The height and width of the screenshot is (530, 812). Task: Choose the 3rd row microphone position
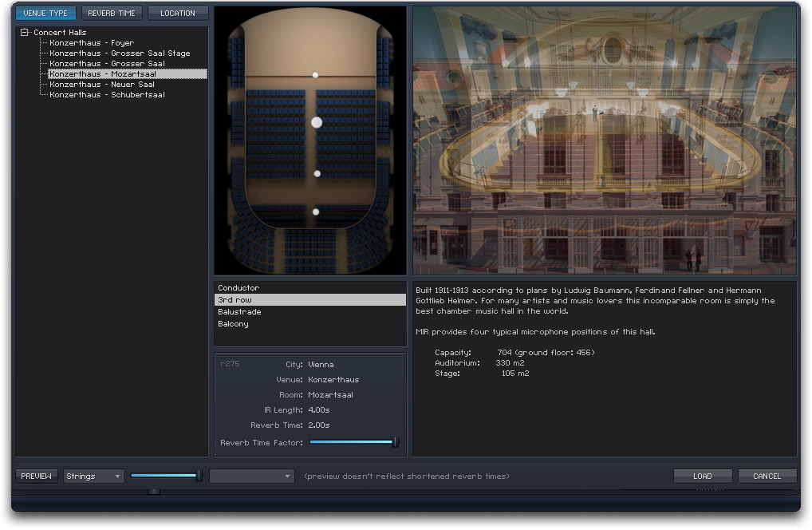tap(310, 299)
